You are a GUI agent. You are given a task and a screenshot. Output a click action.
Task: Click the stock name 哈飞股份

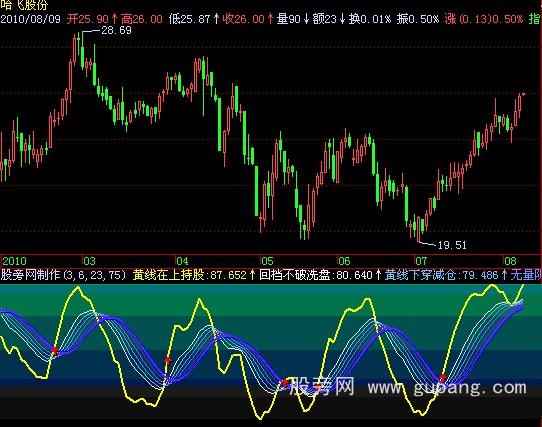tap(24, 5)
